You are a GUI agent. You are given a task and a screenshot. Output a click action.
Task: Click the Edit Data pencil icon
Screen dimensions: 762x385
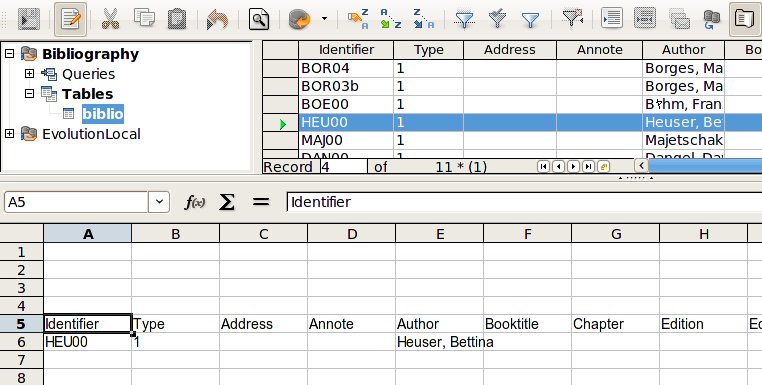click(x=70, y=19)
